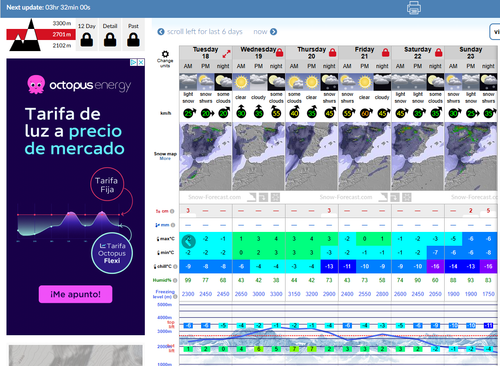Click the scroll left blue arrow icon
The width and height of the screenshot is (500, 366).
161,32
